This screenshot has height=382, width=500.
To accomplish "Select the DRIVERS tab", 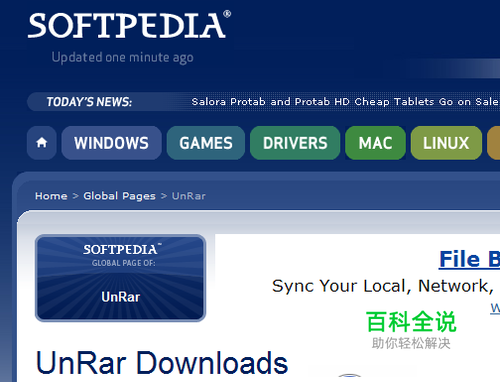I will point(295,143).
